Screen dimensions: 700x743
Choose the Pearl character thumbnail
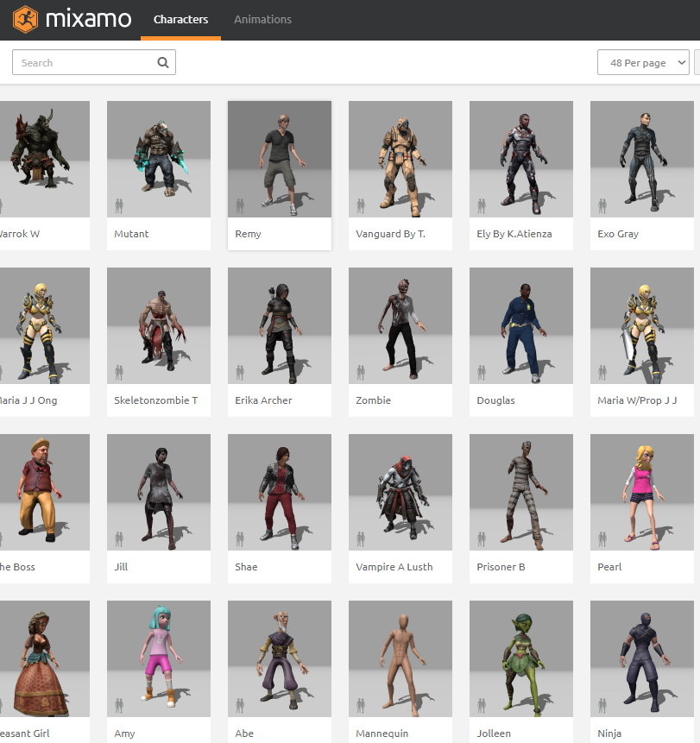(642, 493)
